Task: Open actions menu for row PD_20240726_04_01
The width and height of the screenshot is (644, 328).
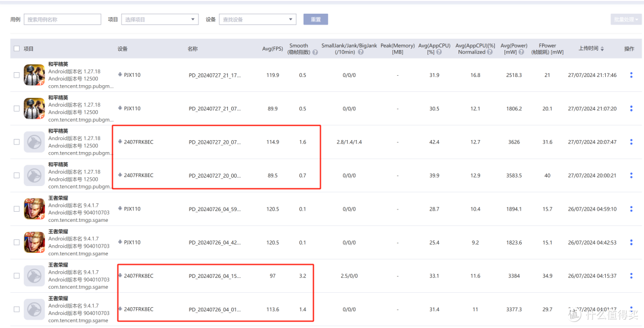Action: (x=631, y=309)
